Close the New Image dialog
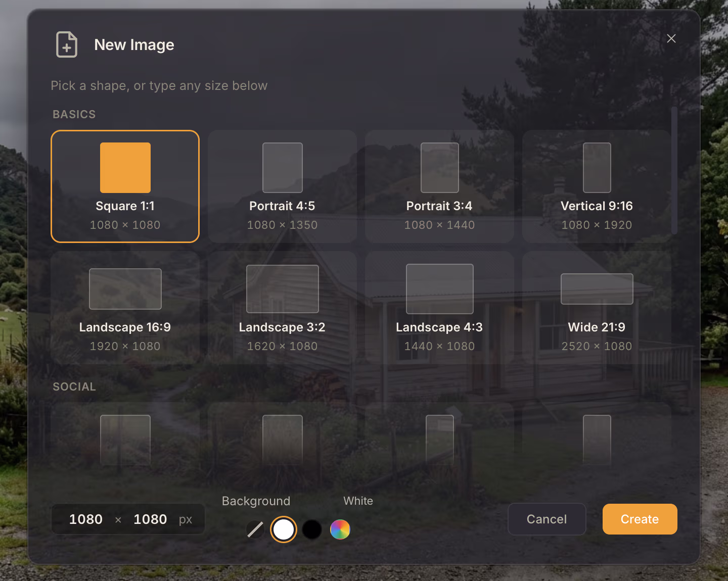The width and height of the screenshot is (728, 581). click(x=671, y=38)
